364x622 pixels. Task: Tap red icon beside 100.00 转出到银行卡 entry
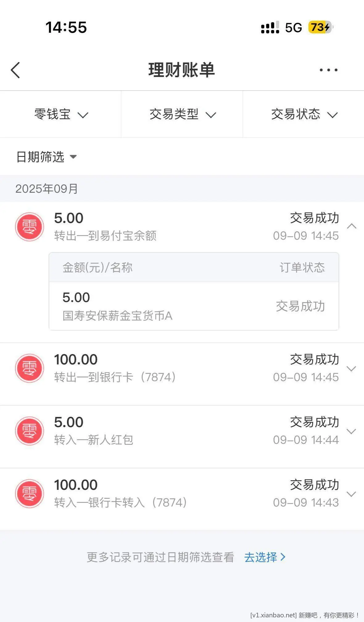pyautogui.click(x=29, y=368)
